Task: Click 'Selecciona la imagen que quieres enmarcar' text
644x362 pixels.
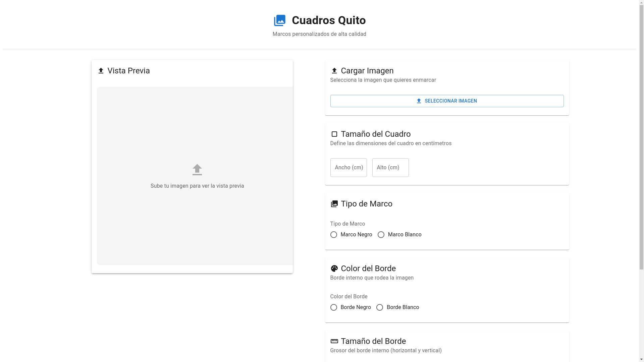Action: pyautogui.click(x=383, y=80)
